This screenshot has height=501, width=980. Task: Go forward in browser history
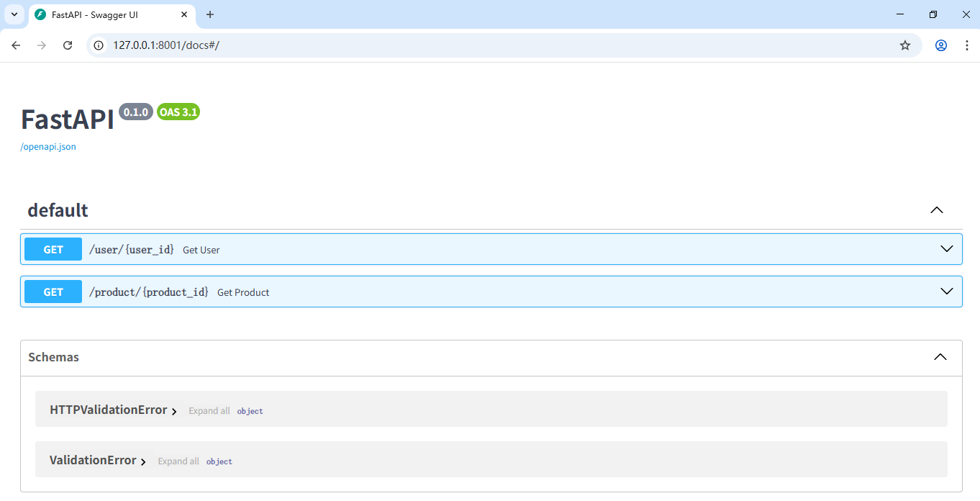click(42, 45)
